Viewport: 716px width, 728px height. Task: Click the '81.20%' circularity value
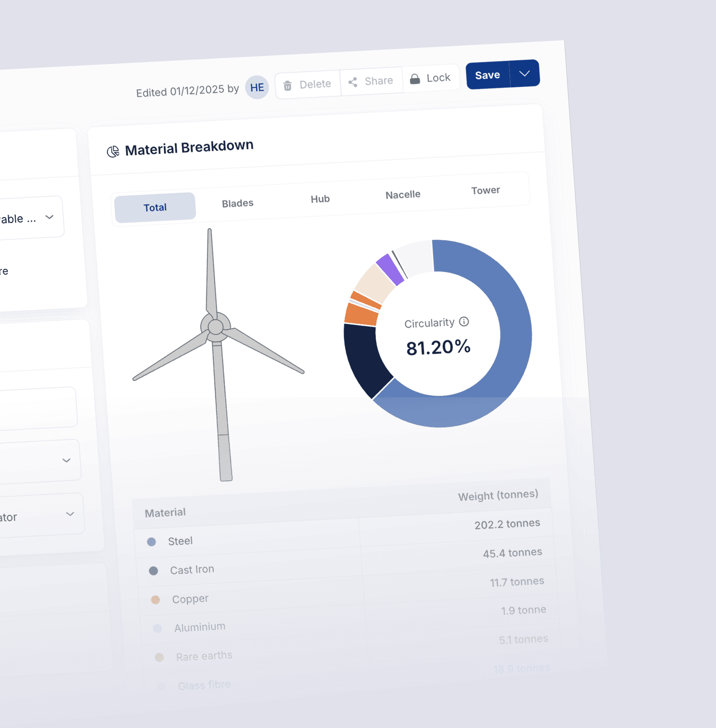438,348
